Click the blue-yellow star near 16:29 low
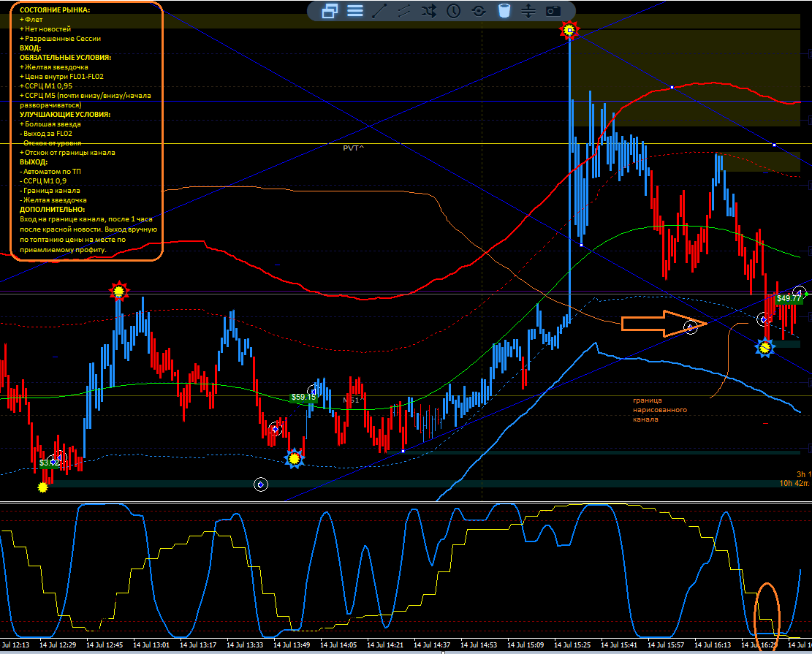This screenshot has width=812, height=654. click(765, 347)
